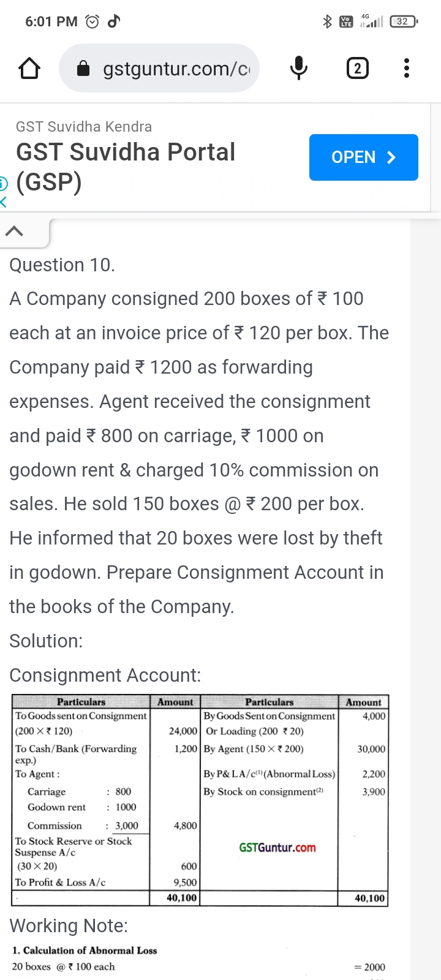Tap the Bluetooth status icon

[x=327, y=22]
